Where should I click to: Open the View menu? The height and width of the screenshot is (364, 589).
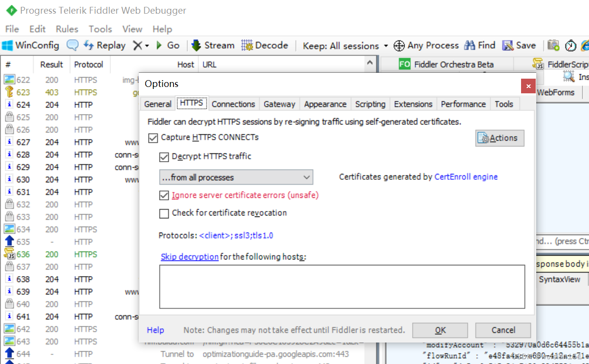coord(132,29)
